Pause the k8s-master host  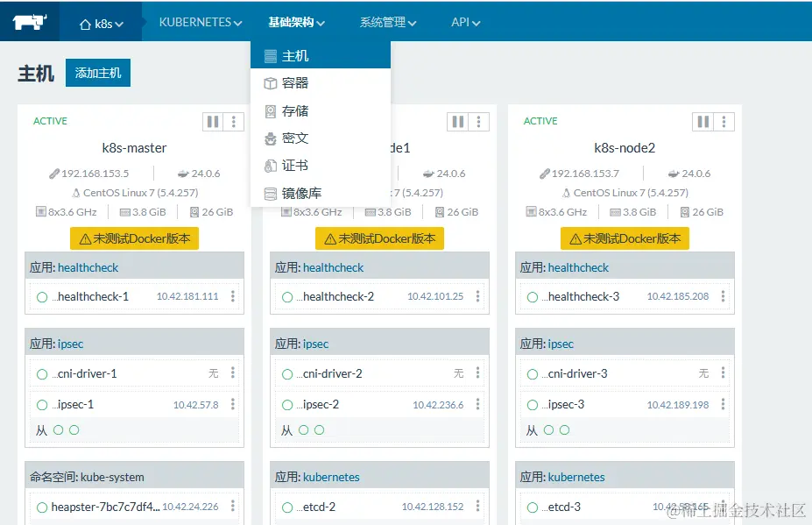pos(210,121)
